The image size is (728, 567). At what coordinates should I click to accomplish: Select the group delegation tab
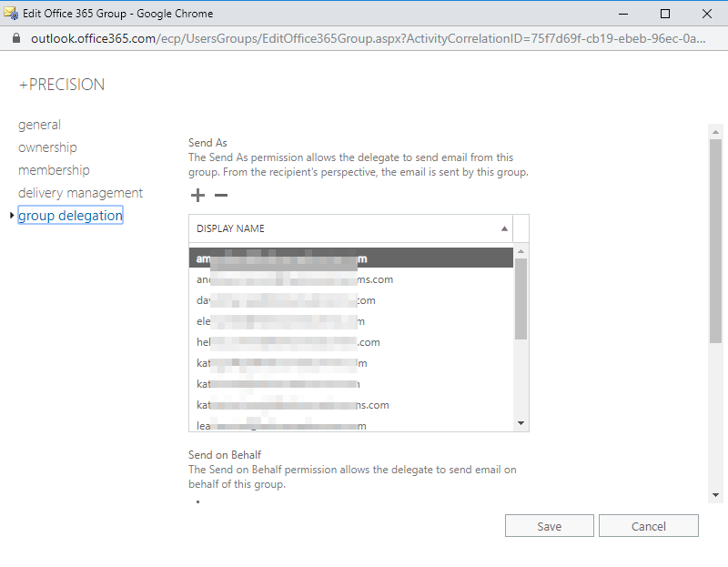pyautogui.click(x=70, y=215)
